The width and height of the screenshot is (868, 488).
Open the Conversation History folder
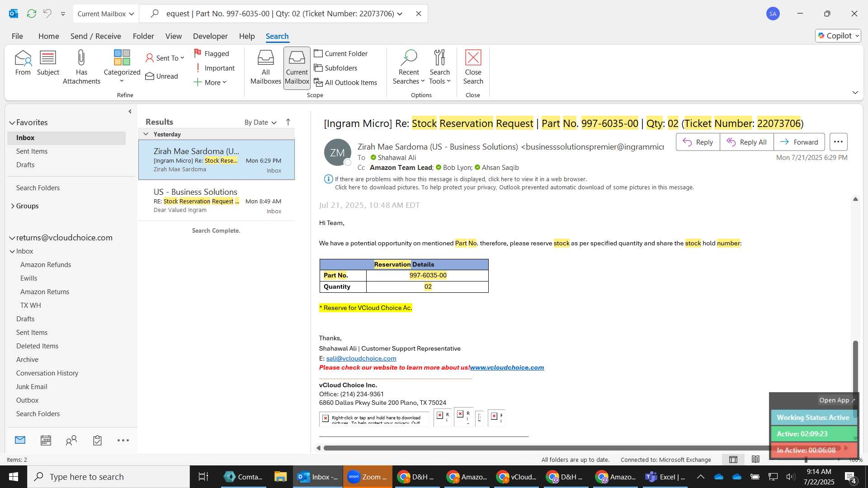(47, 373)
